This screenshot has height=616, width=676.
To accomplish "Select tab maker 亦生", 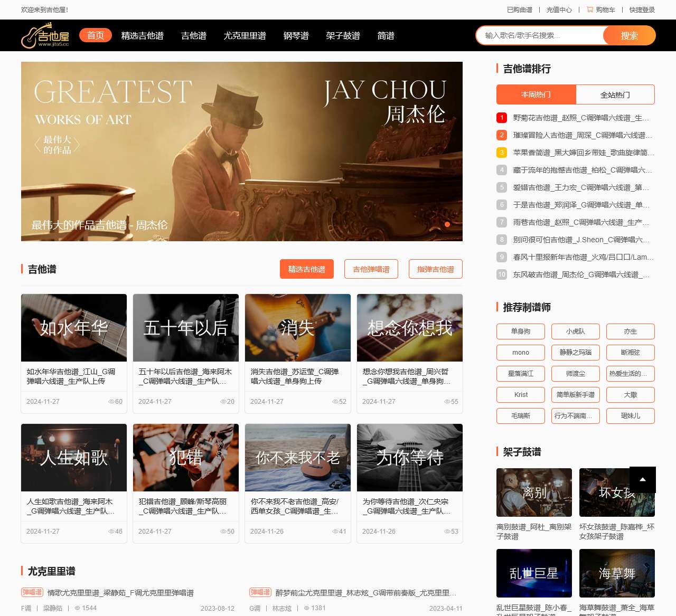I will tap(631, 331).
